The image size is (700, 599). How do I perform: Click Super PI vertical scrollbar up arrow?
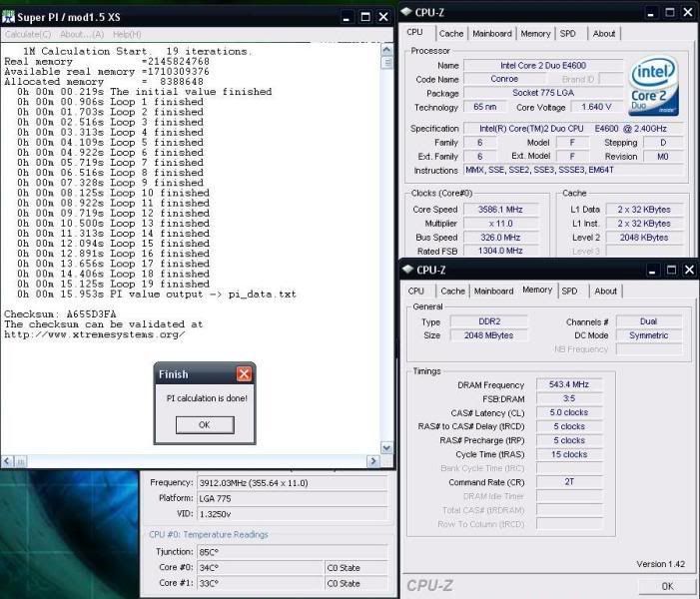pos(387,49)
